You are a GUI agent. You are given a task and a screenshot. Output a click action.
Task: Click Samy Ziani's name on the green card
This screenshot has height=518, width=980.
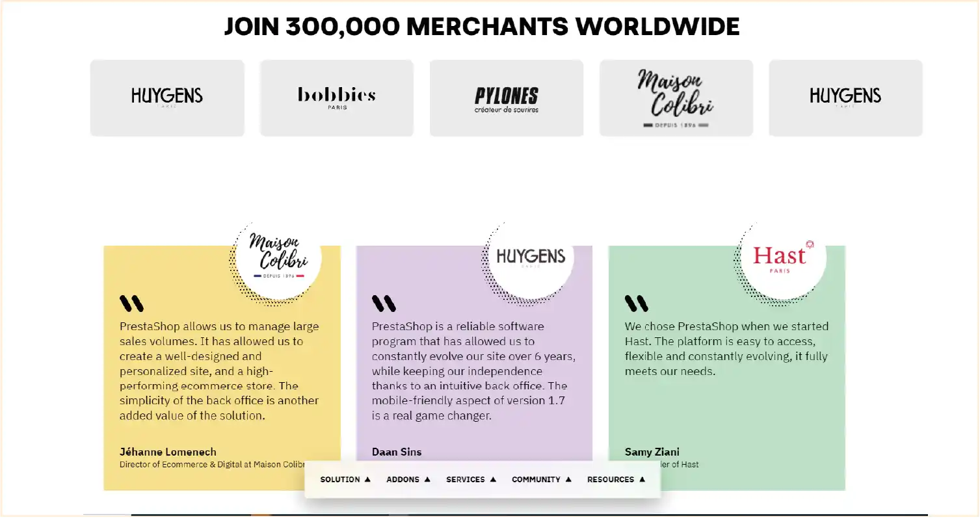coord(652,451)
